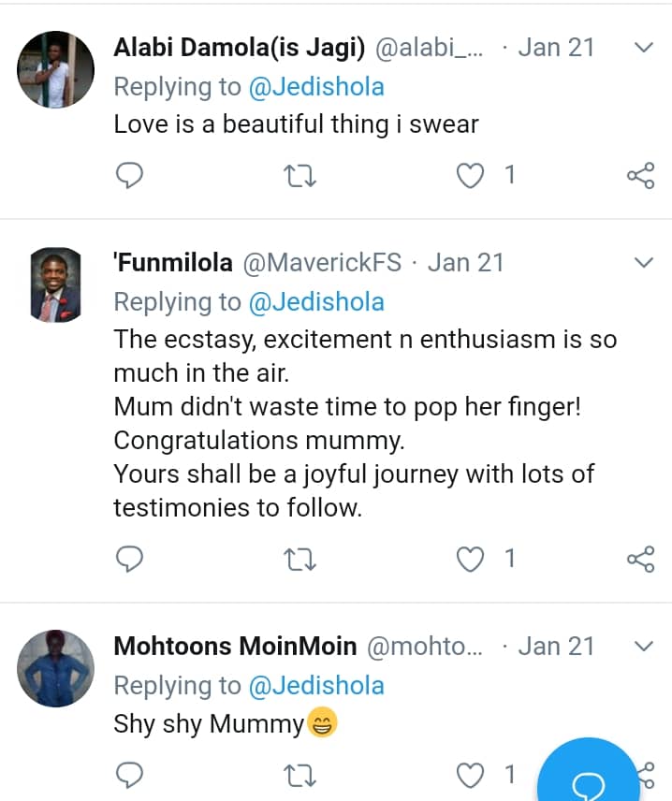This screenshot has height=801, width=672.
Task: Share Alabi Damola's tweet
Action: (640, 175)
